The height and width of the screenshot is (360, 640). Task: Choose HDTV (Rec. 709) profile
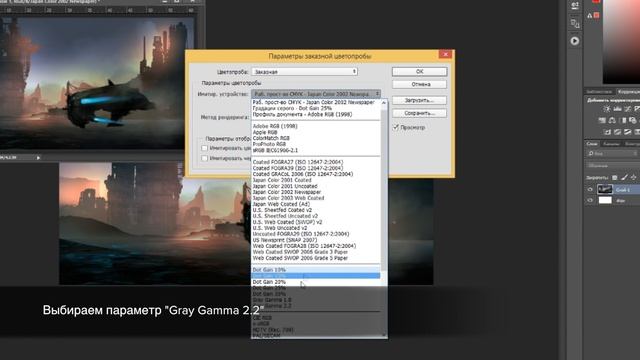pos(316,330)
